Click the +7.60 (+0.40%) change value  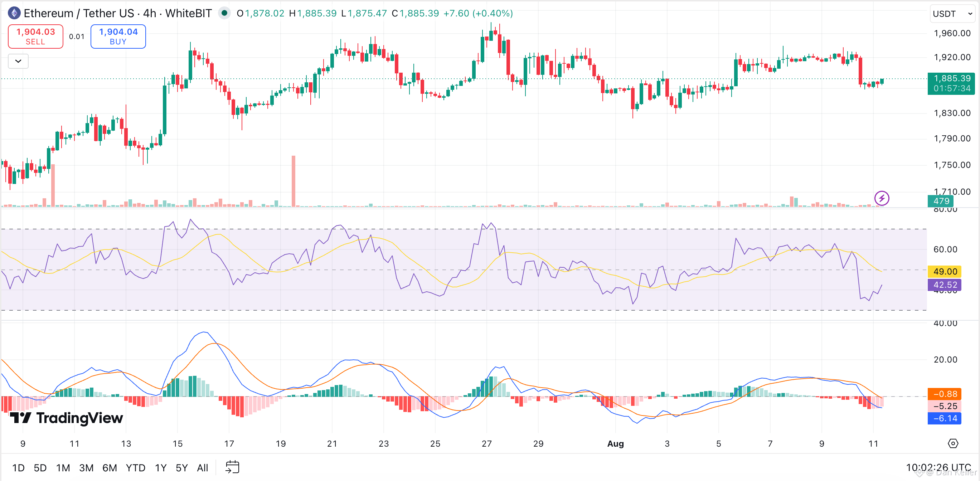click(478, 13)
